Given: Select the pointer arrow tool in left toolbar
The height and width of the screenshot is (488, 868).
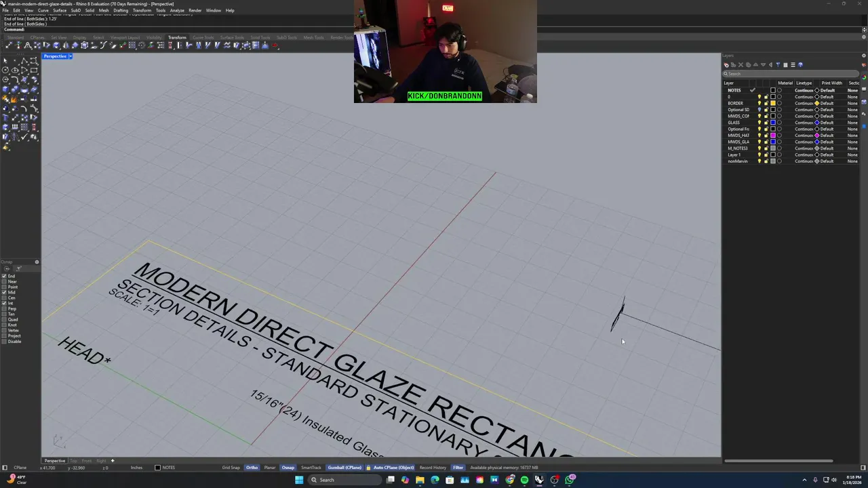Looking at the screenshot, I should (x=5, y=61).
